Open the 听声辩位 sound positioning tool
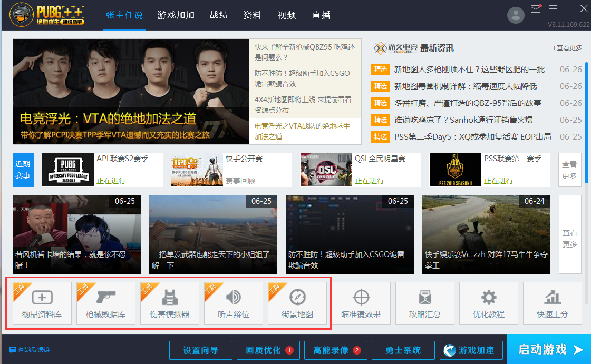 click(x=234, y=303)
